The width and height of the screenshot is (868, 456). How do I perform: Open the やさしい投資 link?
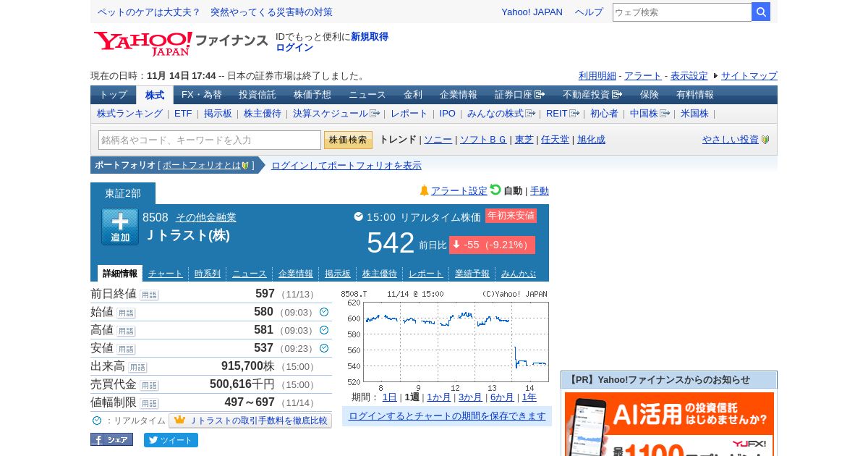pos(731,140)
